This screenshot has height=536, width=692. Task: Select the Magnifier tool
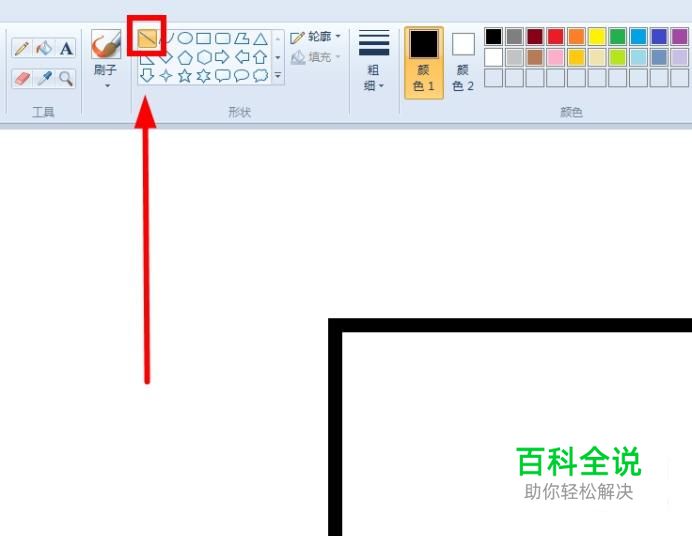click(66, 79)
